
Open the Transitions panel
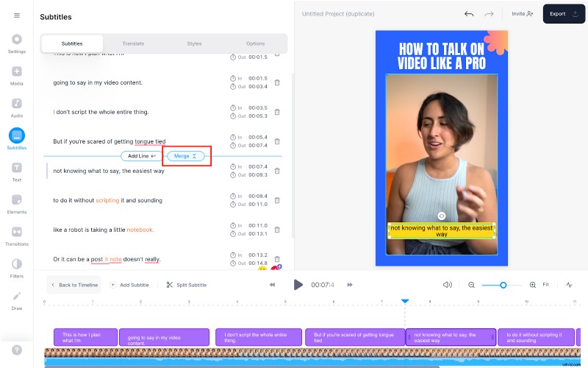pyautogui.click(x=17, y=236)
